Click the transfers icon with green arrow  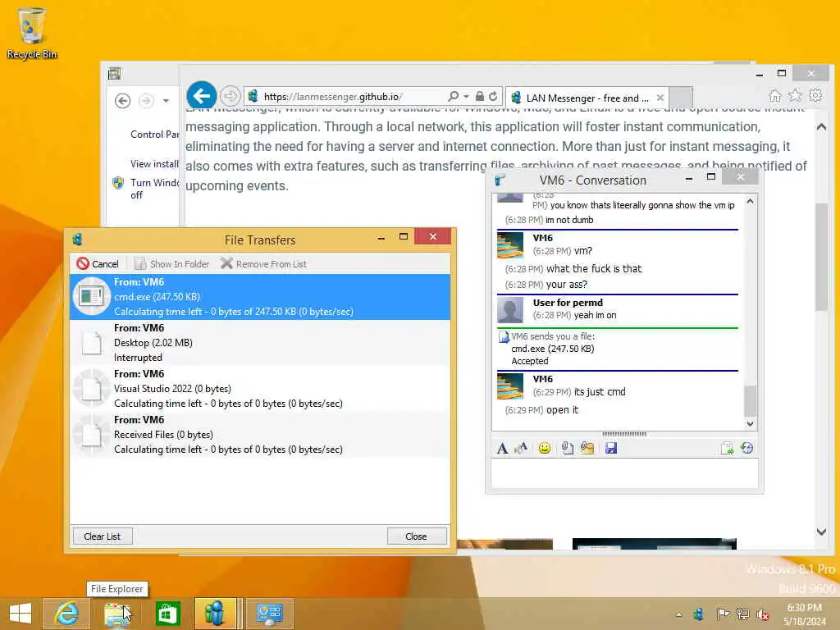coord(727,448)
